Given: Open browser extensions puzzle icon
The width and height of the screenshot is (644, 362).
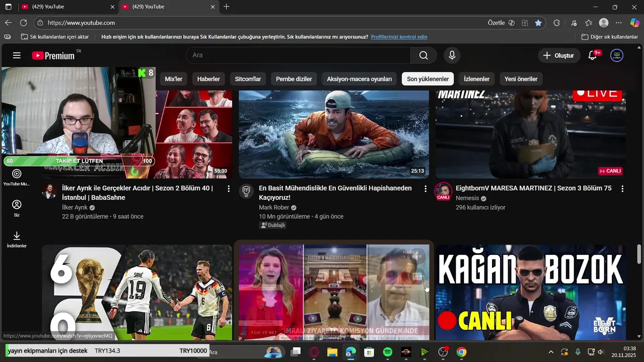Looking at the screenshot, I should (x=556, y=23).
